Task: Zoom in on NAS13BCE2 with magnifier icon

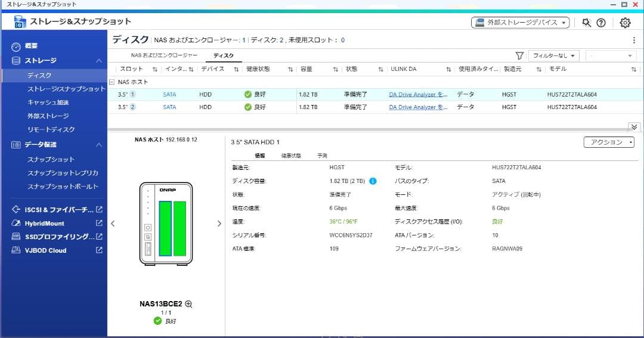Action: 188,304
